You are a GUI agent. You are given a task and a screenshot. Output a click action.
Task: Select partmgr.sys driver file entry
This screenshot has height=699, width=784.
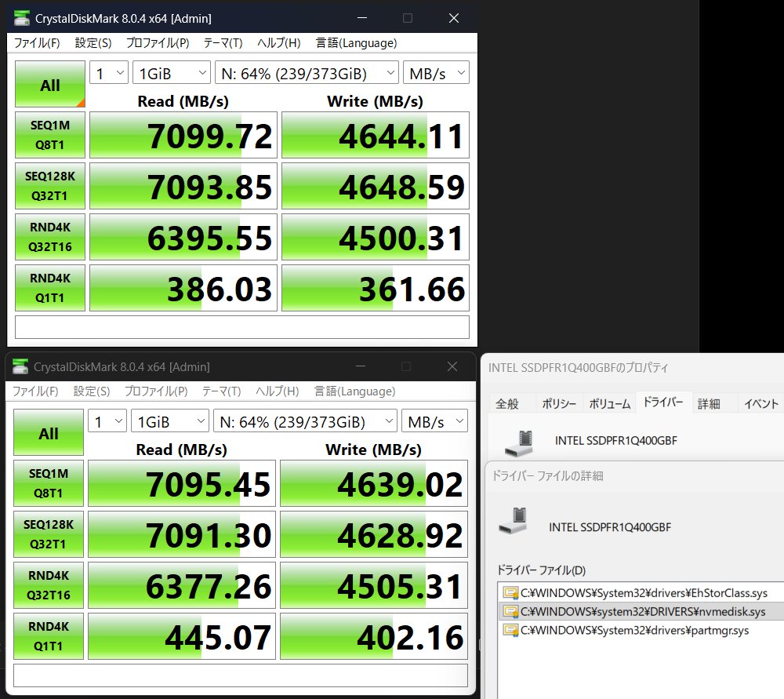click(x=641, y=630)
